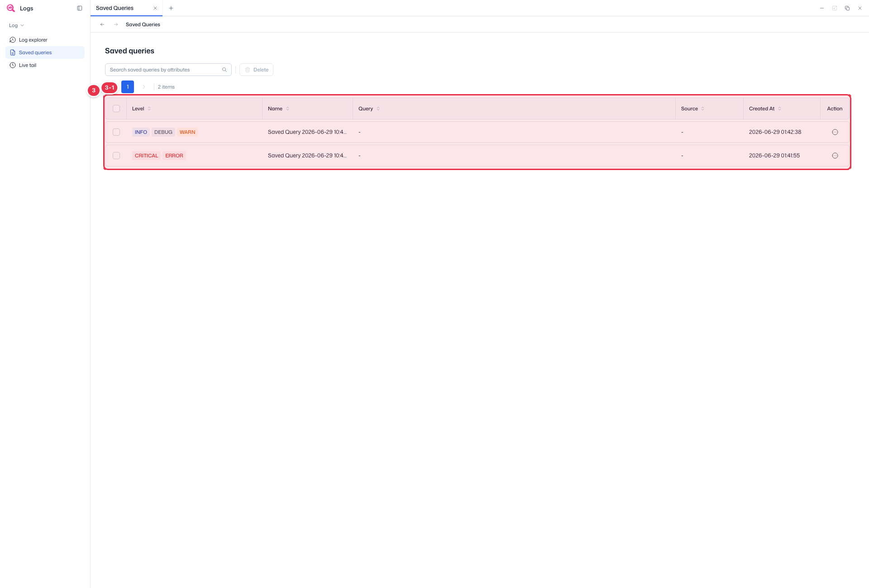Click the ERROR level tag
This screenshot has width=869, height=588.
click(x=174, y=156)
